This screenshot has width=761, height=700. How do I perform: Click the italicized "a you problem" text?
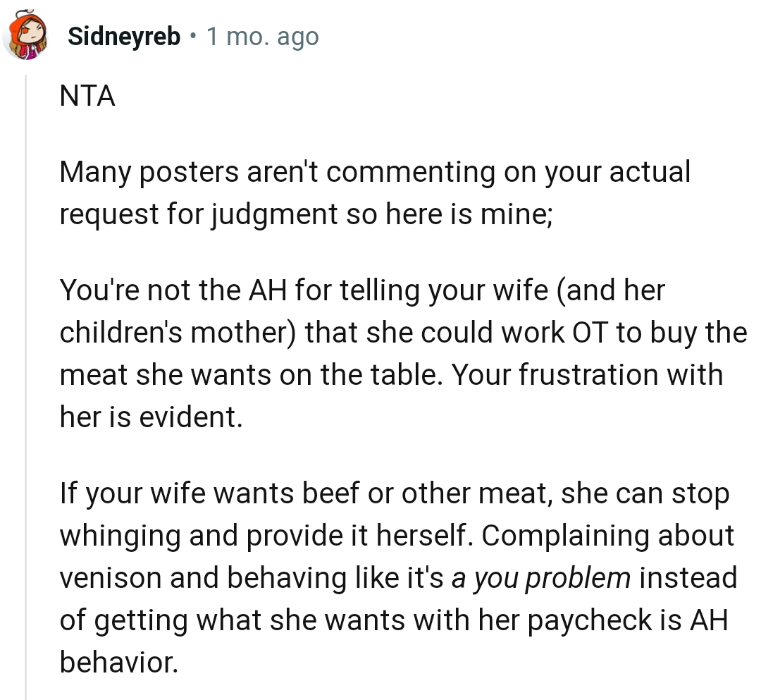pos(541,578)
